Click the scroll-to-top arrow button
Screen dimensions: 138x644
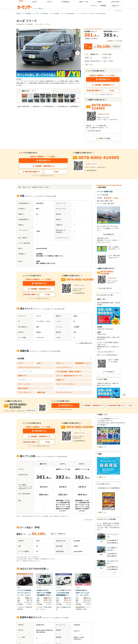click(x=124, y=395)
